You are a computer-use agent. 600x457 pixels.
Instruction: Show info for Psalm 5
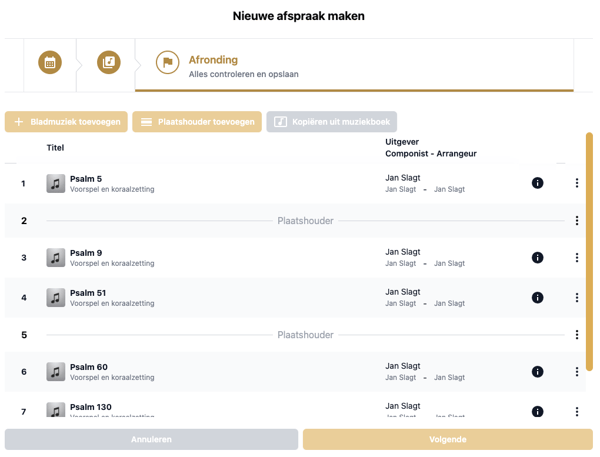pos(537,183)
